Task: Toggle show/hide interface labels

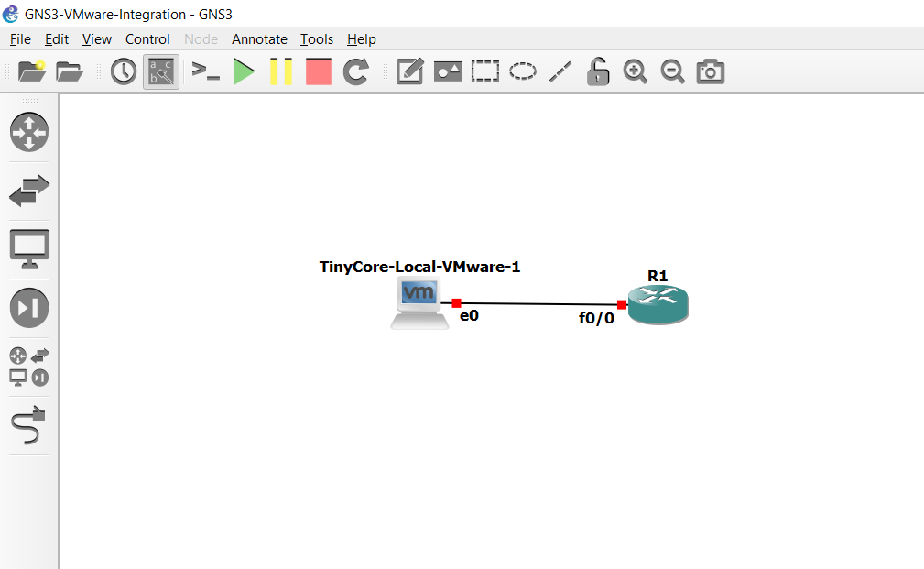Action: tap(161, 72)
